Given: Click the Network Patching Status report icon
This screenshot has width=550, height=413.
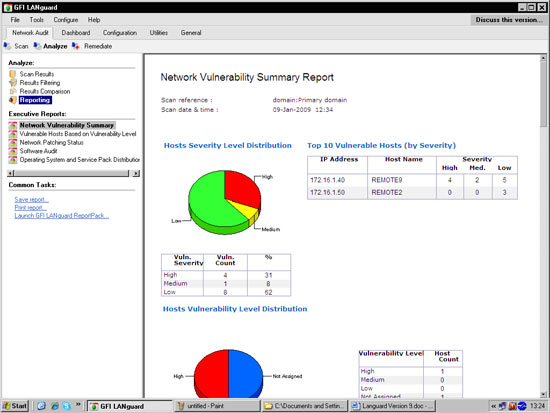Looking at the screenshot, I should pyautogui.click(x=13, y=142).
